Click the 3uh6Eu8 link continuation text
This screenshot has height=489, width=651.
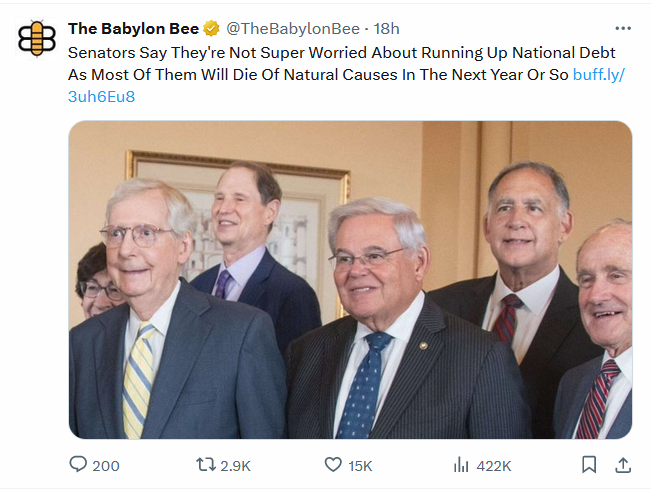click(102, 97)
